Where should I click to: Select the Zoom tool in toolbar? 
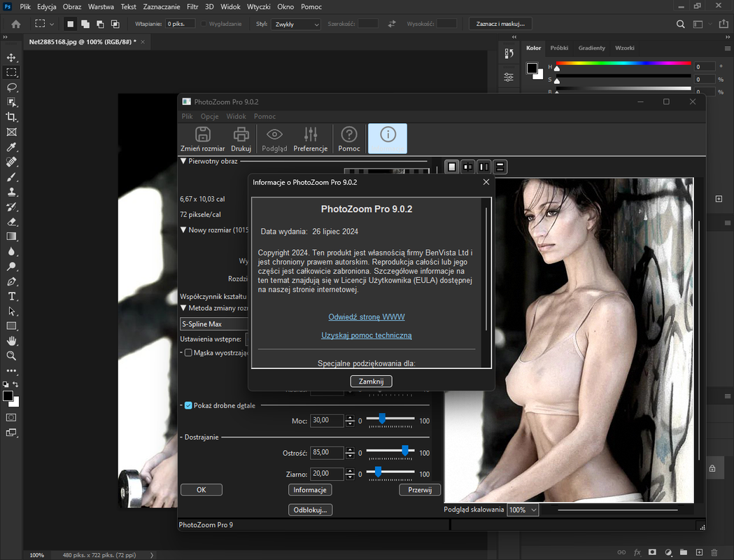[x=11, y=356]
